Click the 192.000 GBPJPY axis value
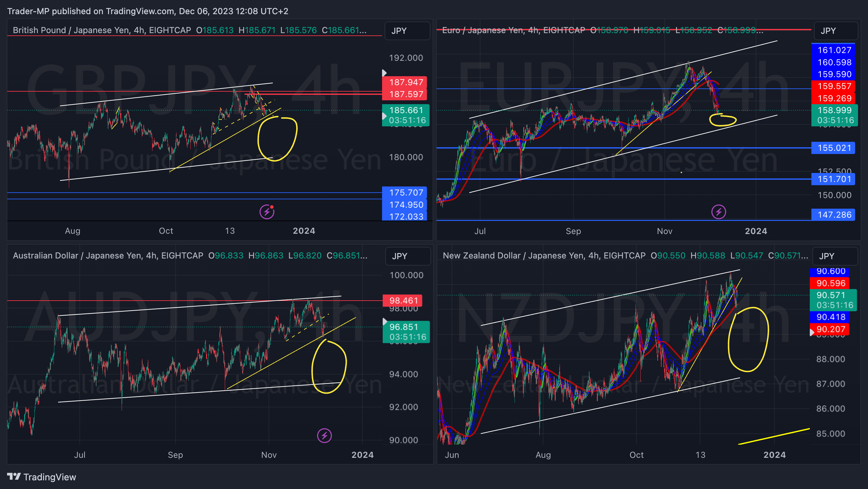This screenshot has width=868, height=489. point(406,58)
